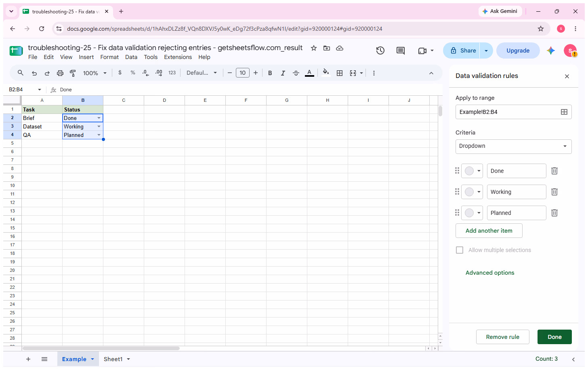Open the Data menu
Screen dimensions: 588x370
131,57
